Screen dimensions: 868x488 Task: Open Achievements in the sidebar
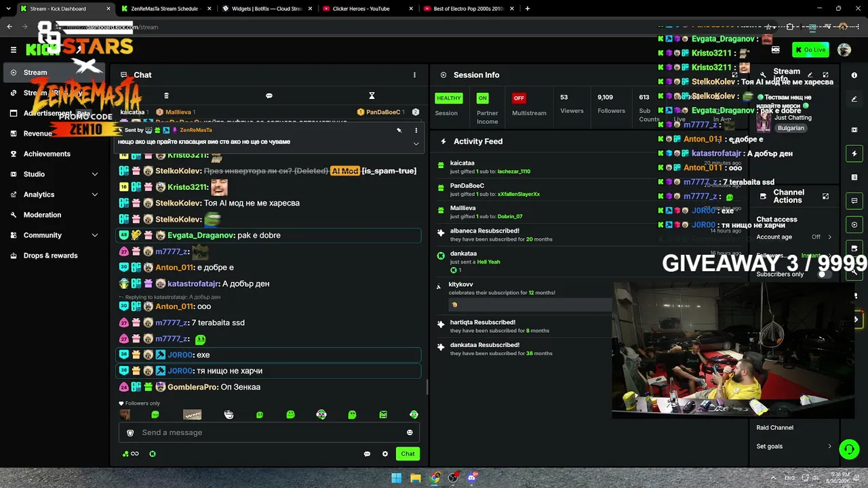click(x=47, y=154)
